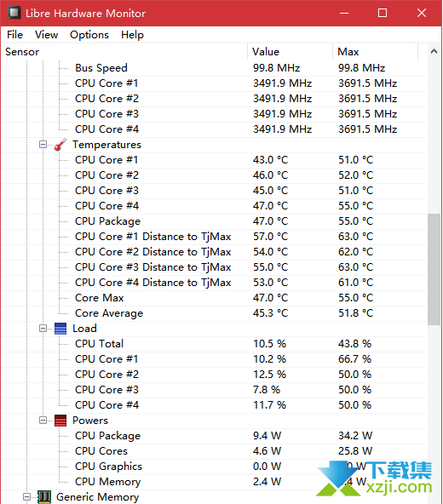Select CPU Core #4 temperature row at 47.0 °C

click(215, 206)
